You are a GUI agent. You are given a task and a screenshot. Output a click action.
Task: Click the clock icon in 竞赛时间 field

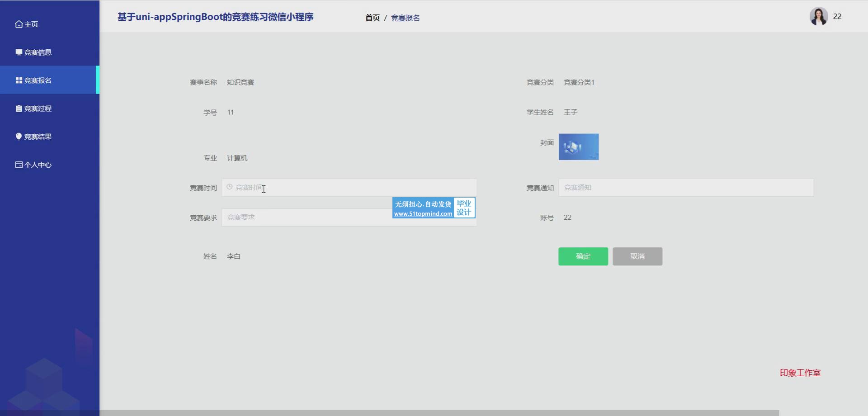pos(230,187)
